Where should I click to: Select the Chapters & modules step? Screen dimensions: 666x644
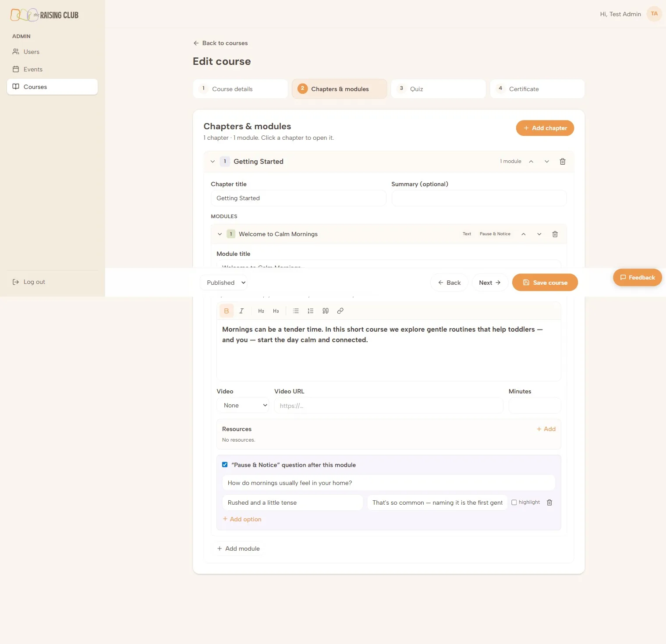(x=339, y=89)
